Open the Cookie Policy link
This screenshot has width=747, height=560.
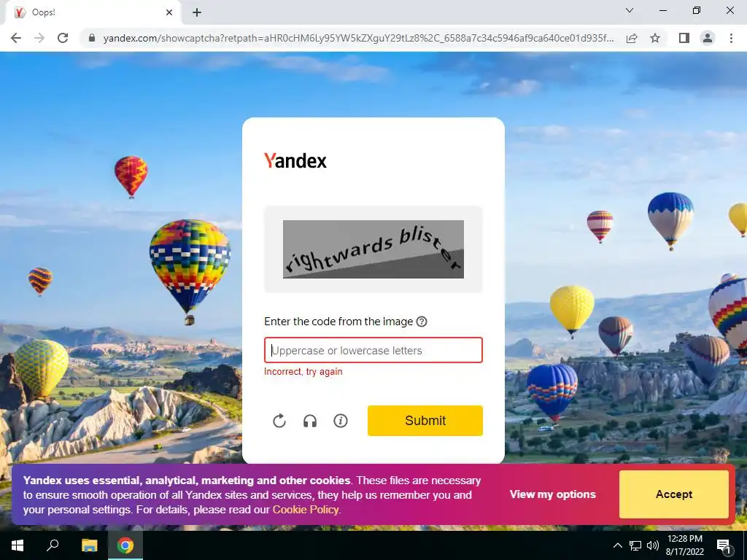(x=306, y=510)
